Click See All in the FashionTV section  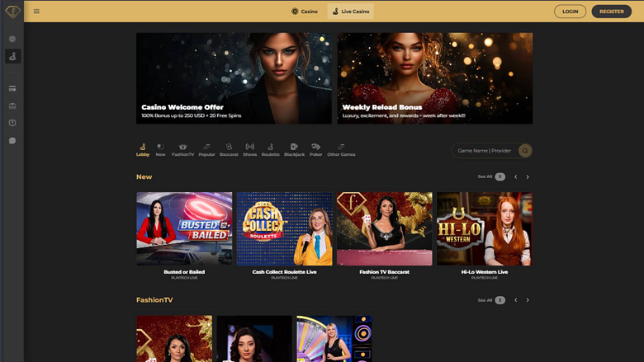point(491,300)
